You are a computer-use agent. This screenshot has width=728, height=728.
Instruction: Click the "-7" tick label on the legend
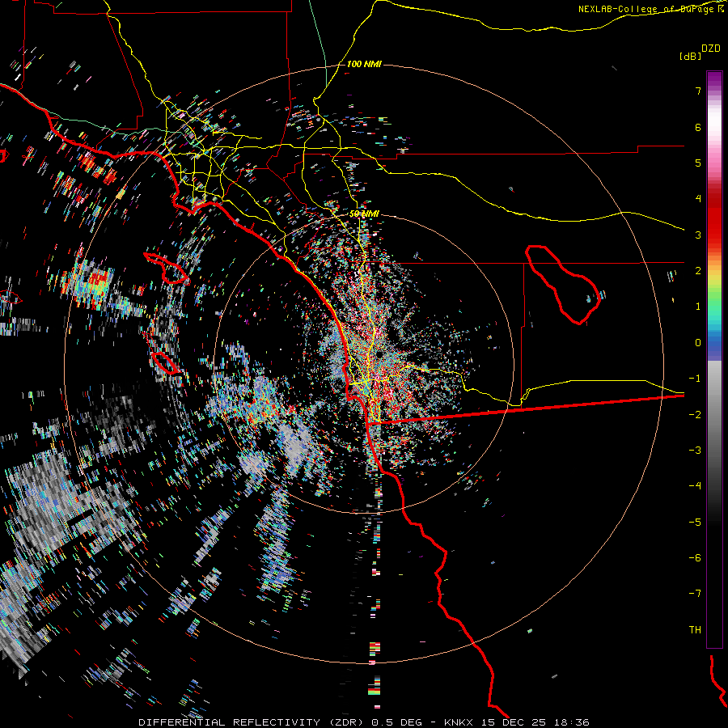695,594
